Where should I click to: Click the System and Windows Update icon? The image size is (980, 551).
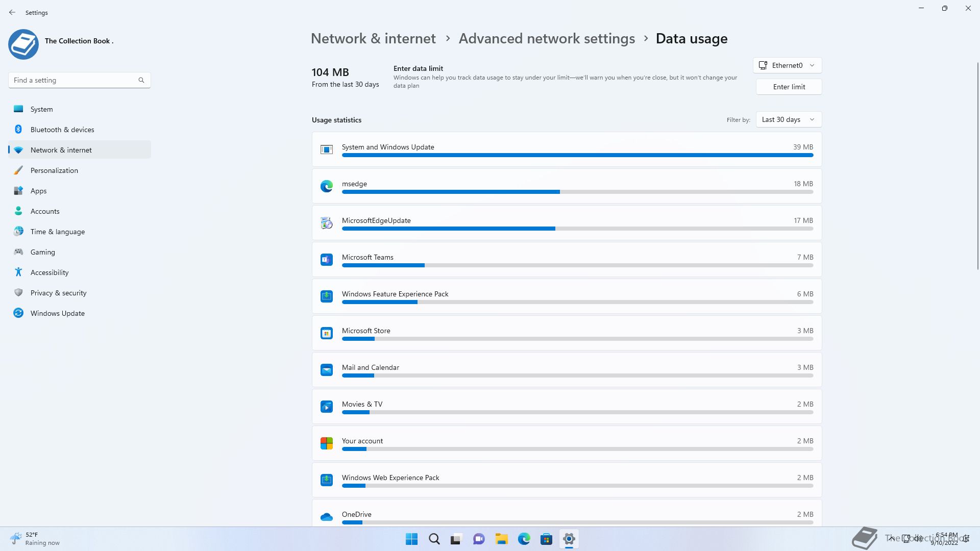[x=327, y=149]
